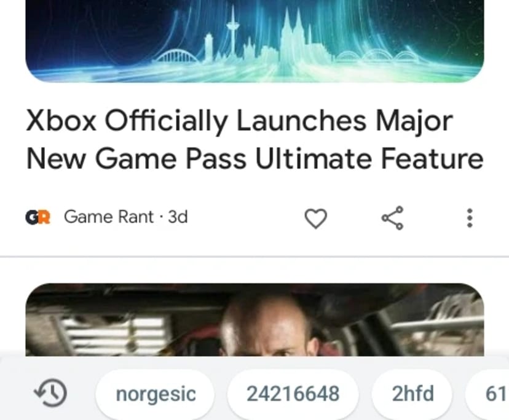The image size is (509, 420).
Task: Tap the '3d' article timestamp
Action: [x=178, y=217]
